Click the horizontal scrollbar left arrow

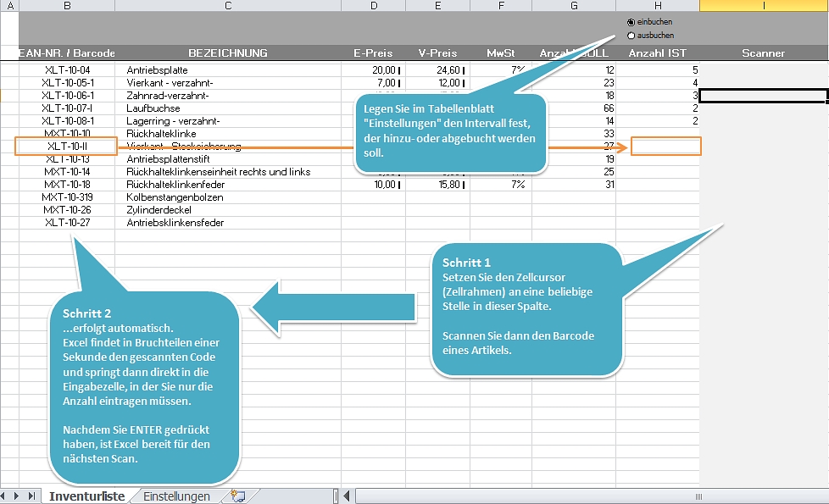[345, 496]
